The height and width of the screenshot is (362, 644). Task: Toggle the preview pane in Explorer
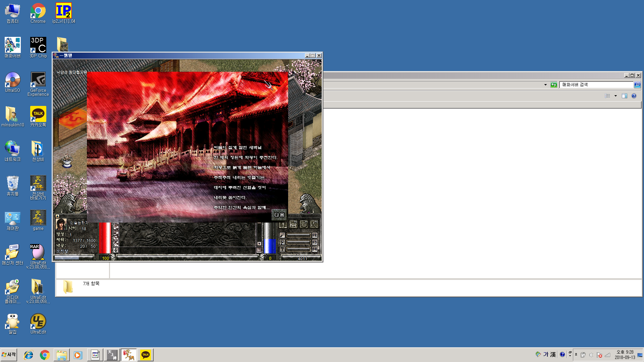[x=624, y=96]
